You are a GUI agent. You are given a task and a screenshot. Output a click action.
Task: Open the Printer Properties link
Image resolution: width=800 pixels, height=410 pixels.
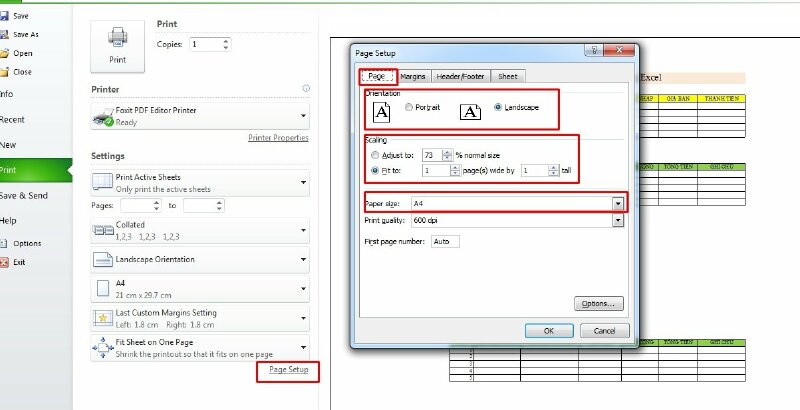[x=278, y=138]
